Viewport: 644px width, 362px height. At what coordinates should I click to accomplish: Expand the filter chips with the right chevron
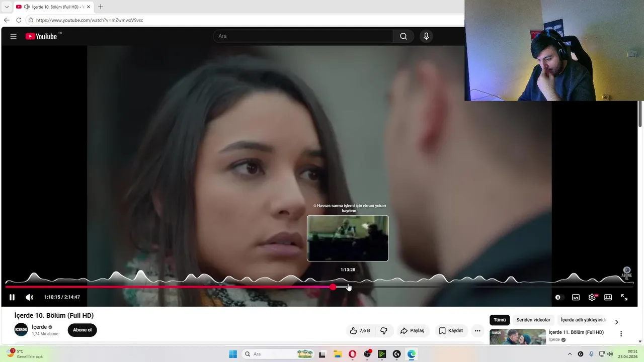coord(616,322)
